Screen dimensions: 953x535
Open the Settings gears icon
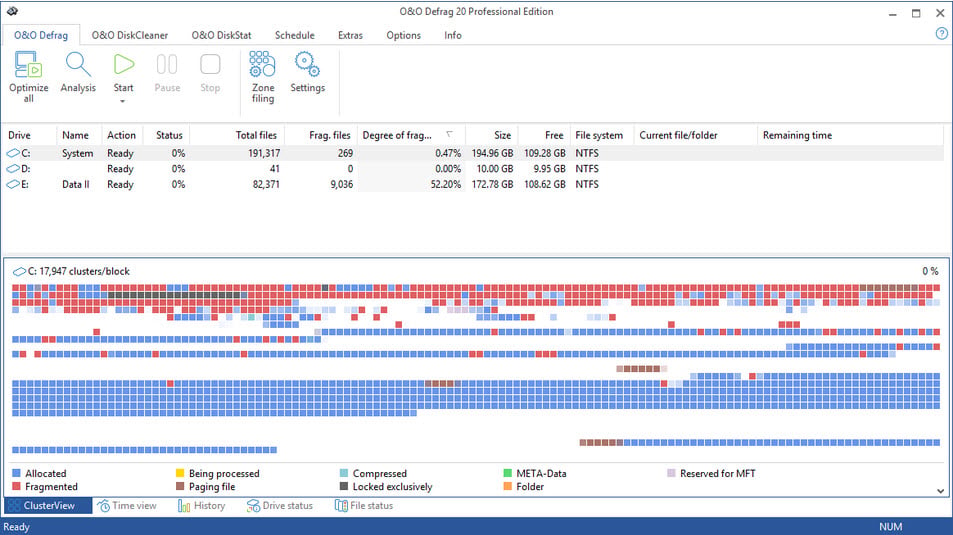[x=307, y=64]
